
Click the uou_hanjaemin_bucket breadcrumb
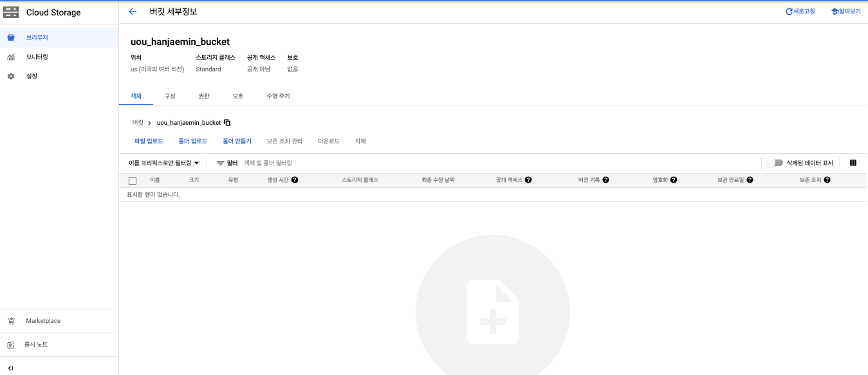point(189,122)
